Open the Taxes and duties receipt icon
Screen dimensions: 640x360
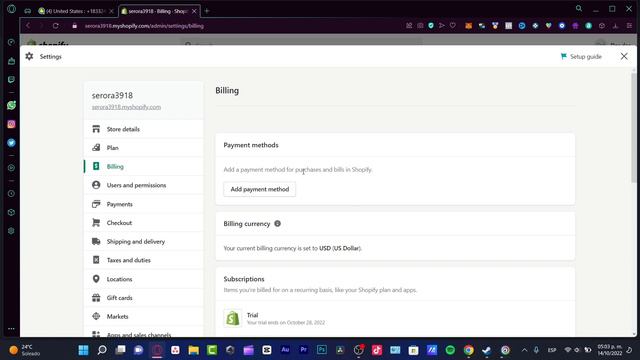coord(96,260)
